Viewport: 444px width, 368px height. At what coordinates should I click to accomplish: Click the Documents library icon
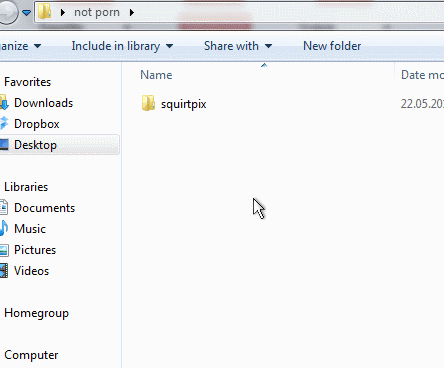click(4, 208)
